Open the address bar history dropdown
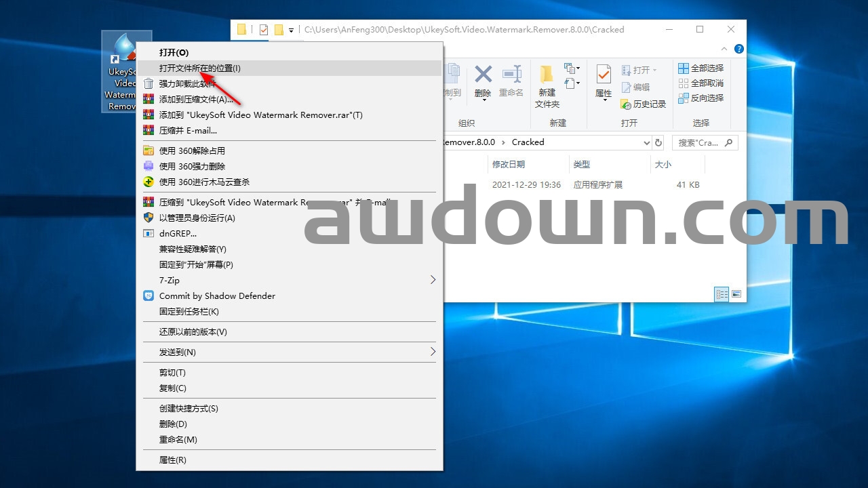 (646, 142)
